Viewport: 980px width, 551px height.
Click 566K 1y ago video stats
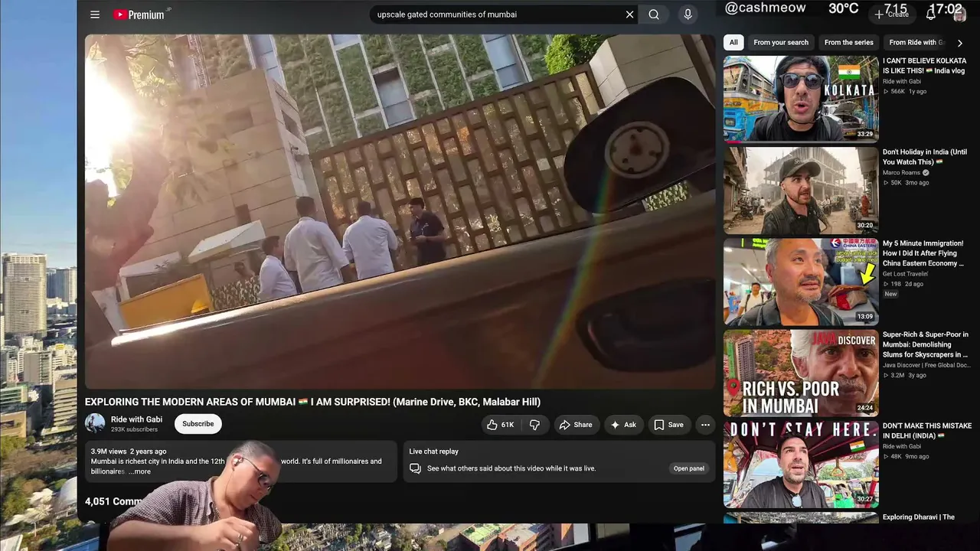(905, 91)
